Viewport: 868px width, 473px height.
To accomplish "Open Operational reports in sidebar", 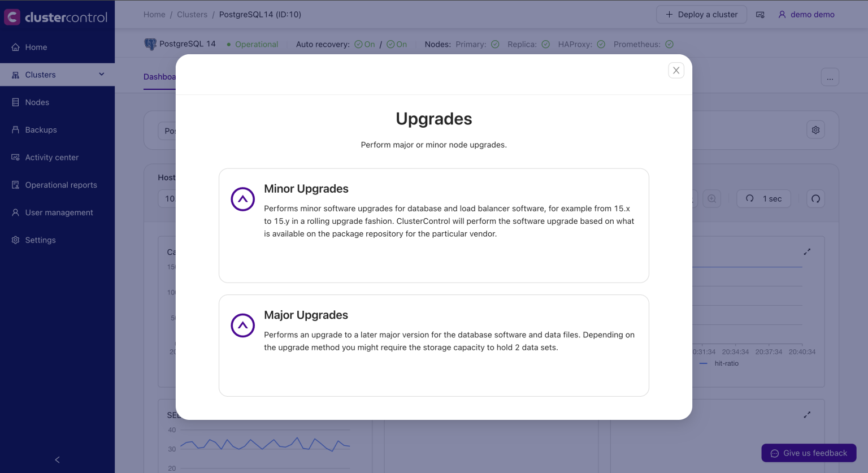I will click(60, 185).
